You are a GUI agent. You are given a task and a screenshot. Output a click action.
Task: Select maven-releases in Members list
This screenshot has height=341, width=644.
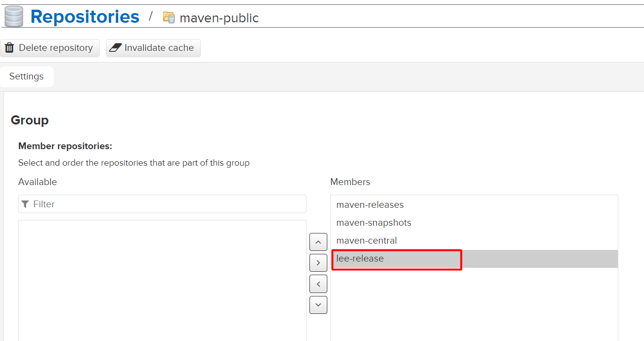click(x=370, y=205)
